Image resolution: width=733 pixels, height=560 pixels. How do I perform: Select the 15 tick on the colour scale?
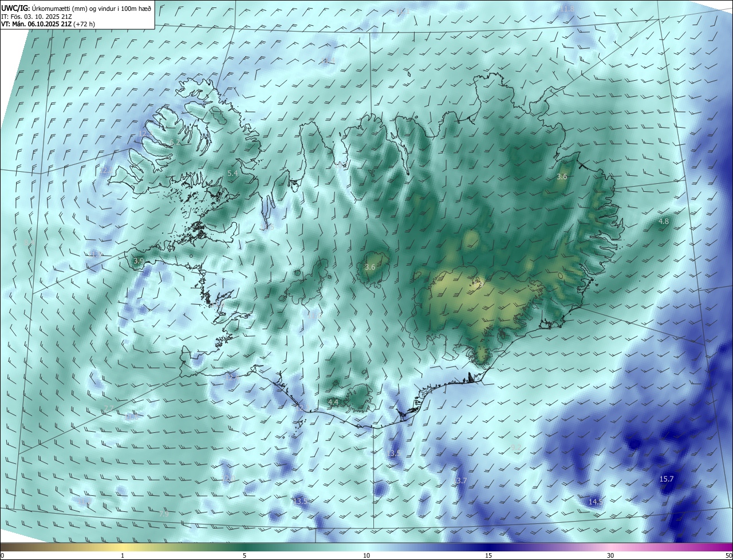[488, 555]
